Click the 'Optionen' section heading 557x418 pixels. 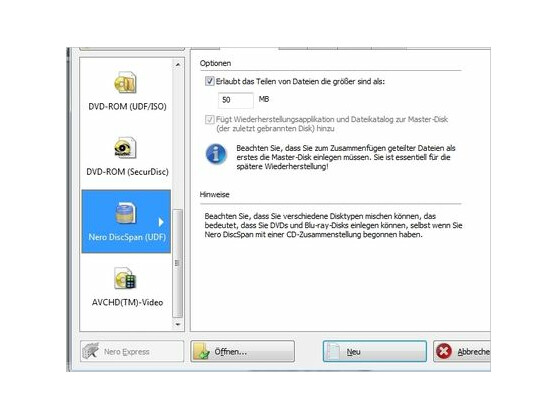coord(215,63)
